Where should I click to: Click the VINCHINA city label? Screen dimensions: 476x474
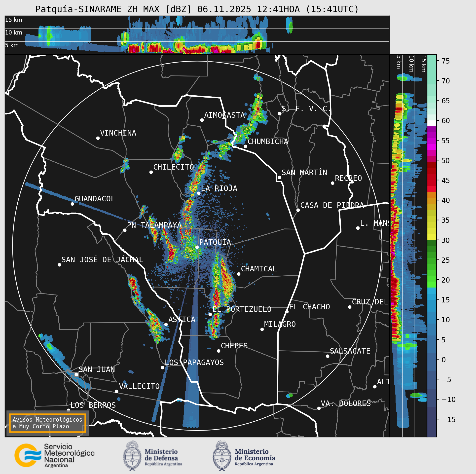pos(118,133)
